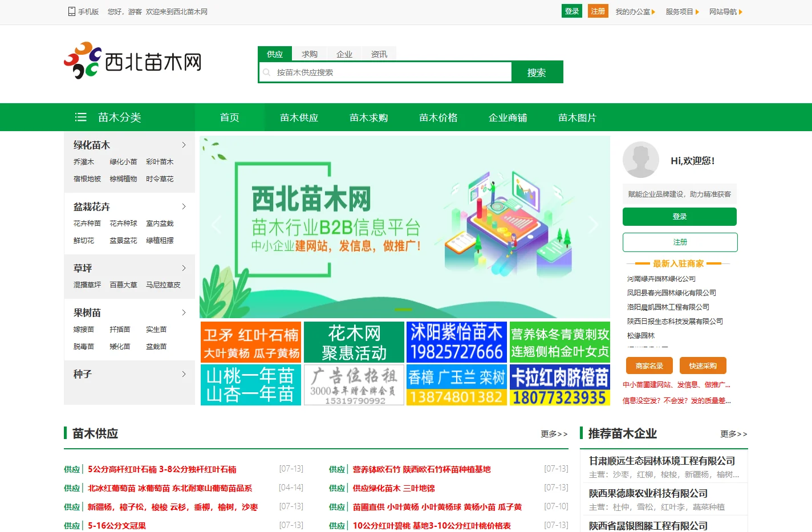Click the 苗木分类 list icon

(x=81, y=117)
